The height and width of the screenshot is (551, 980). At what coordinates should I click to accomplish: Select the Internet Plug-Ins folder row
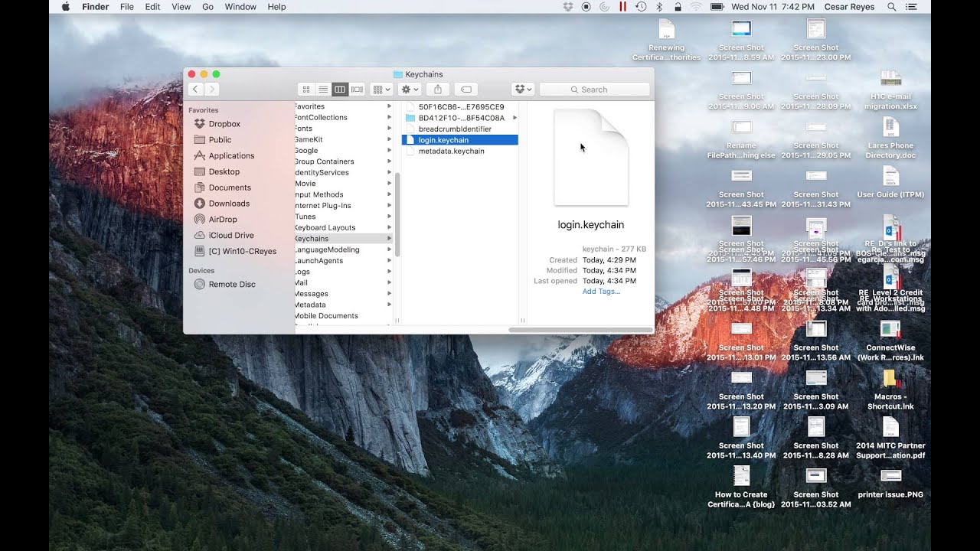[x=344, y=206]
